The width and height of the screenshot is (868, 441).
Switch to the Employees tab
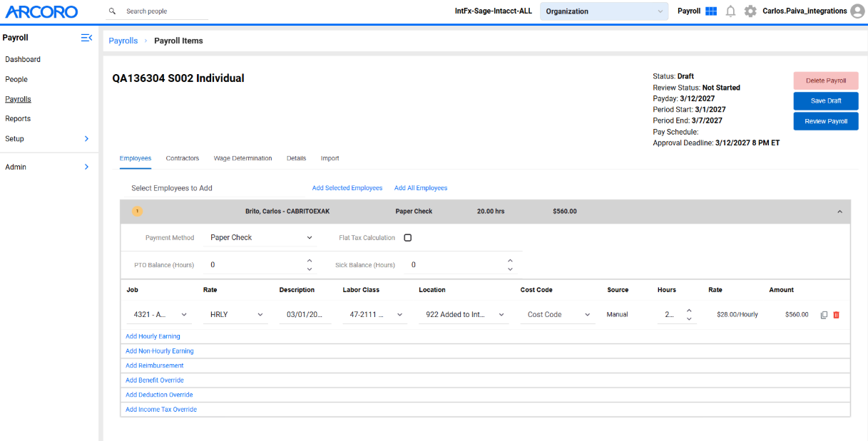pos(136,158)
